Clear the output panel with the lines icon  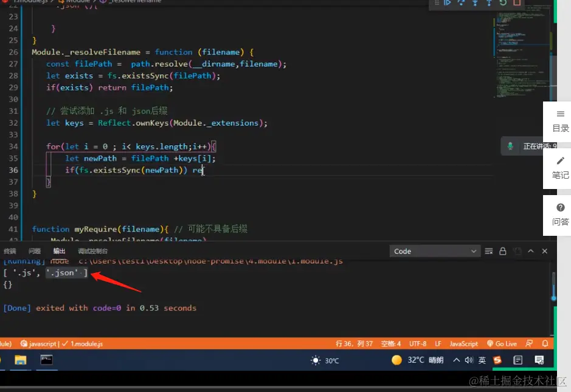pyautogui.click(x=489, y=251)
